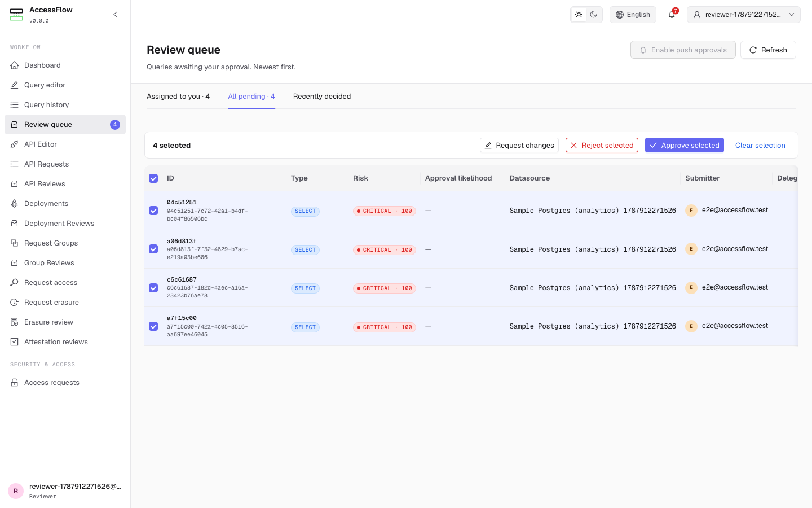This screenshot has width=812, height=508.
Task: Click the Deployment Reviews inbox icon
Action: coord(15,224)
